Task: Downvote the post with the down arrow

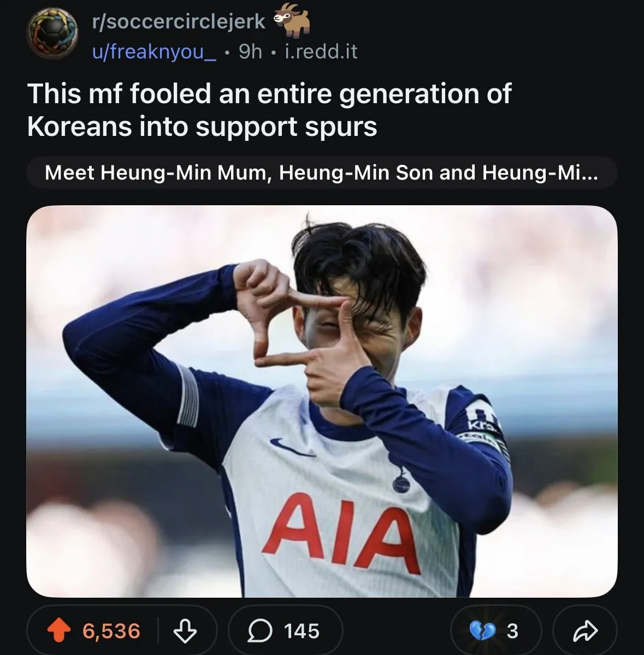Action: (x=185, y=631)
